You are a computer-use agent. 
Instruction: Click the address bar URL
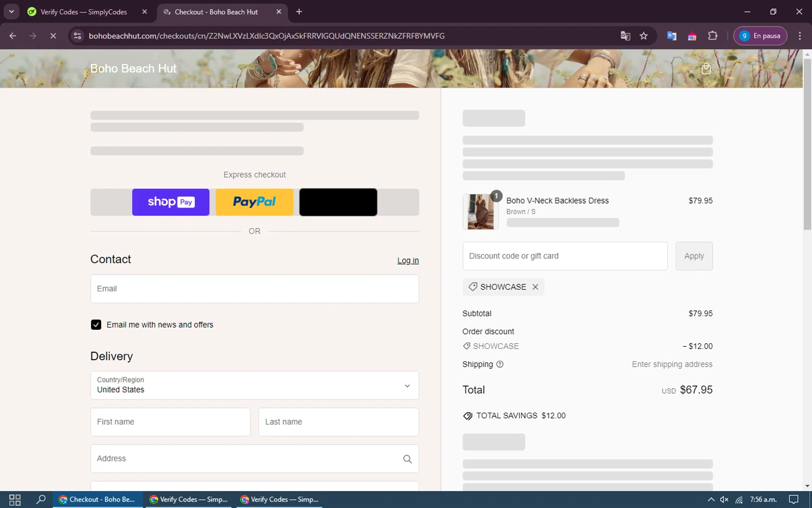coord(266,36)
